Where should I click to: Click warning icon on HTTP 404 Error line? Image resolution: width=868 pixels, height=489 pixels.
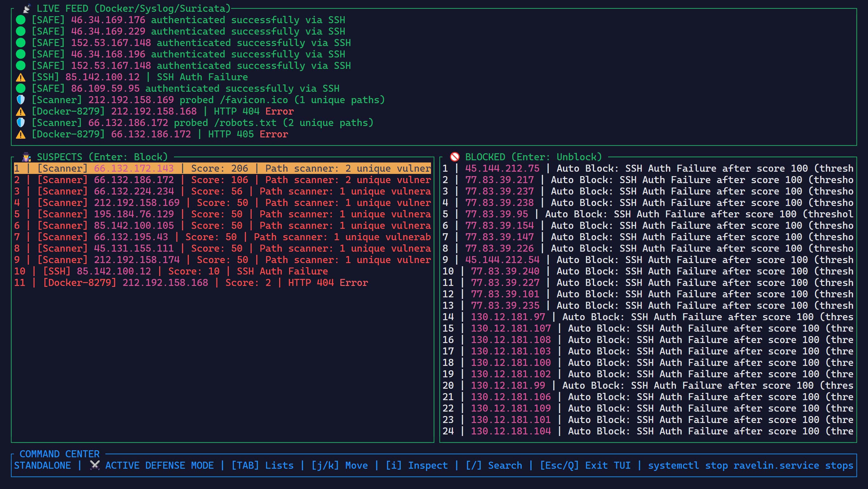tap(21, 111)
